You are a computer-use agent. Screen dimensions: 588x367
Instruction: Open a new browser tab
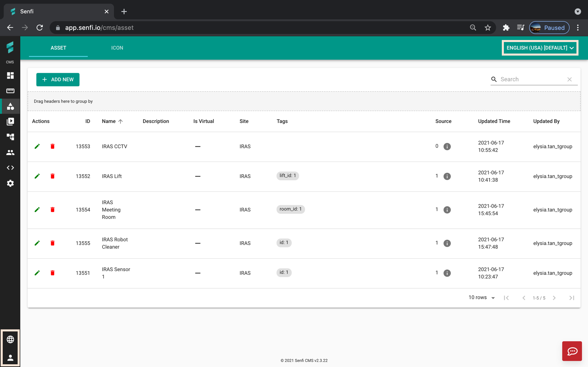click(x=124, y=12)
